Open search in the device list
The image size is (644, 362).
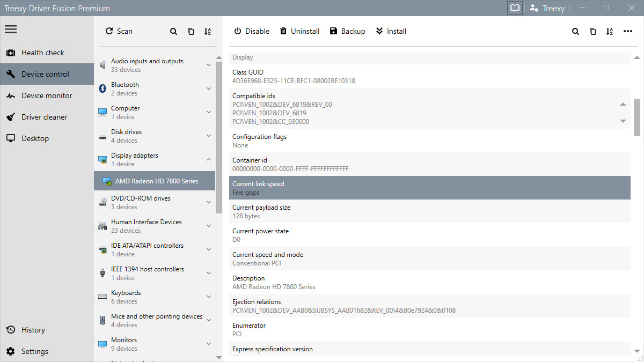173,31
